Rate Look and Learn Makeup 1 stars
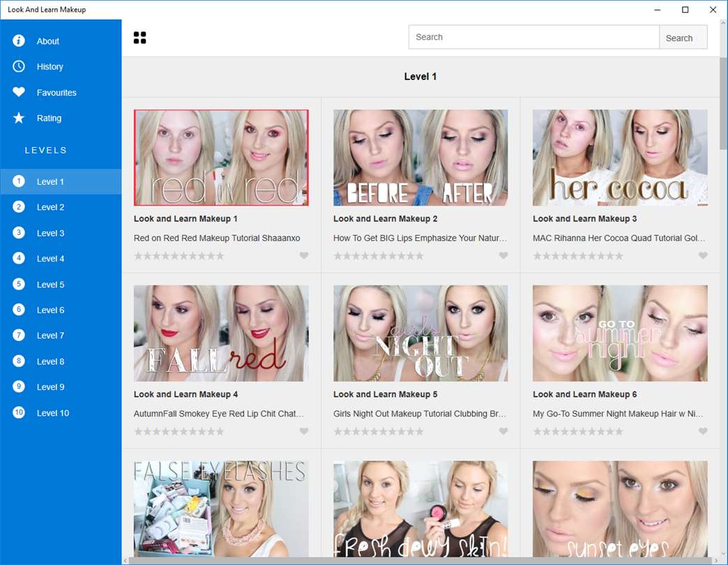 click(x=179, y=256)
